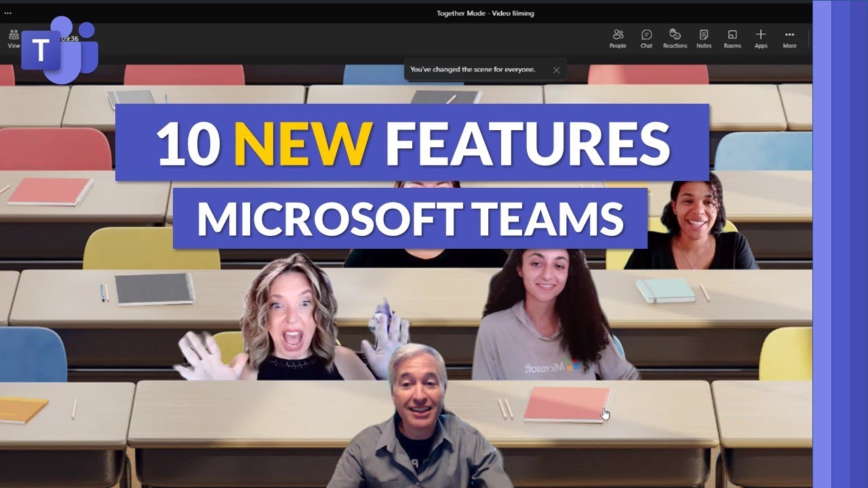Click the 'You've changed the scene for everyone' message
This screenshot has width=868, height=488.
pos(473,69)
